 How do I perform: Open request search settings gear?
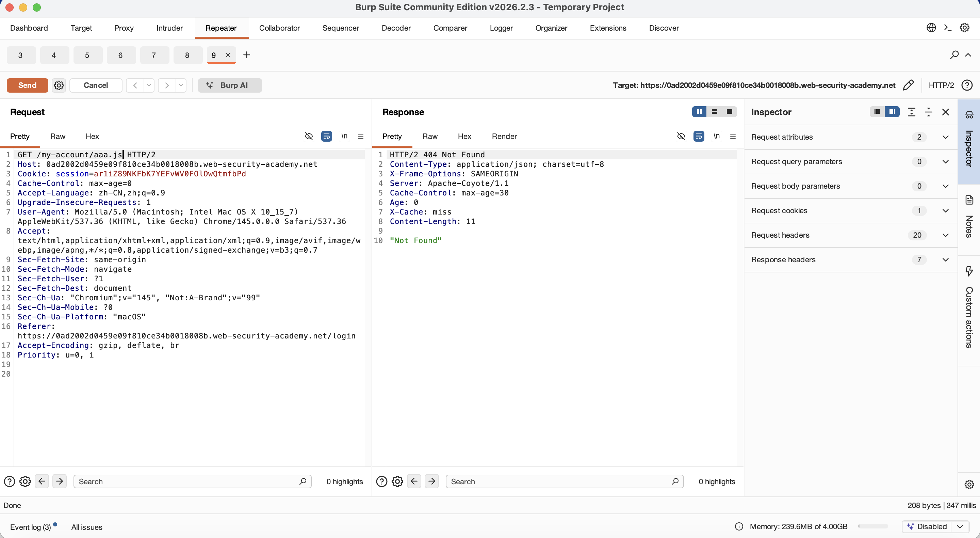pos(25,482)
